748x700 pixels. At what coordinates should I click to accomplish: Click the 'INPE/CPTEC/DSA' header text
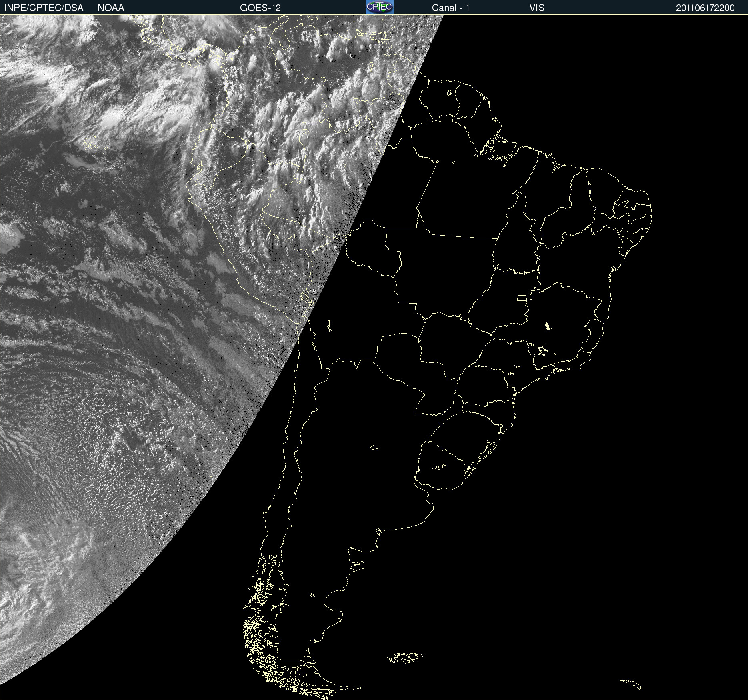pyautogui.click(x=44, y=8)
